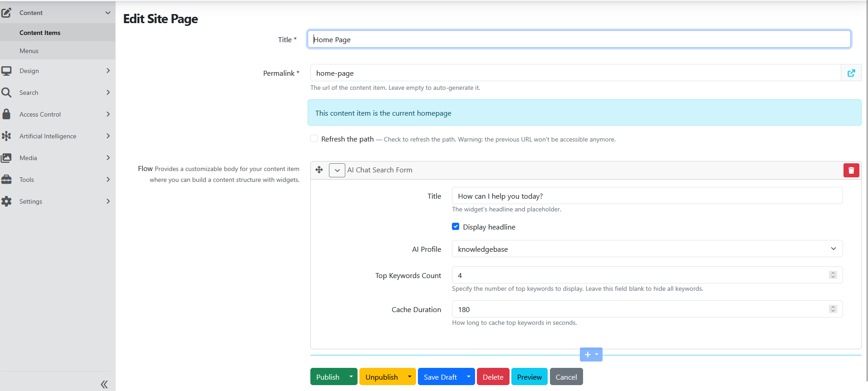The width and height of the screenshot is (868, 391).
Task: Click the Permalink input field
Action: pos(575,73)
